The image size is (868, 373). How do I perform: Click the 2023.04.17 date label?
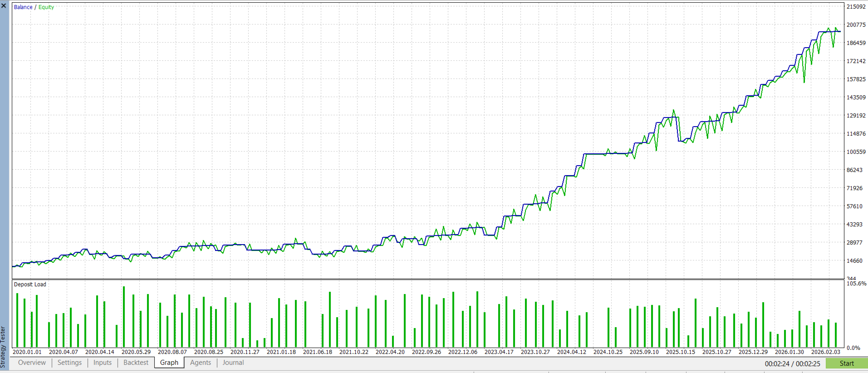pyautogui.click(x=499, y=352)
